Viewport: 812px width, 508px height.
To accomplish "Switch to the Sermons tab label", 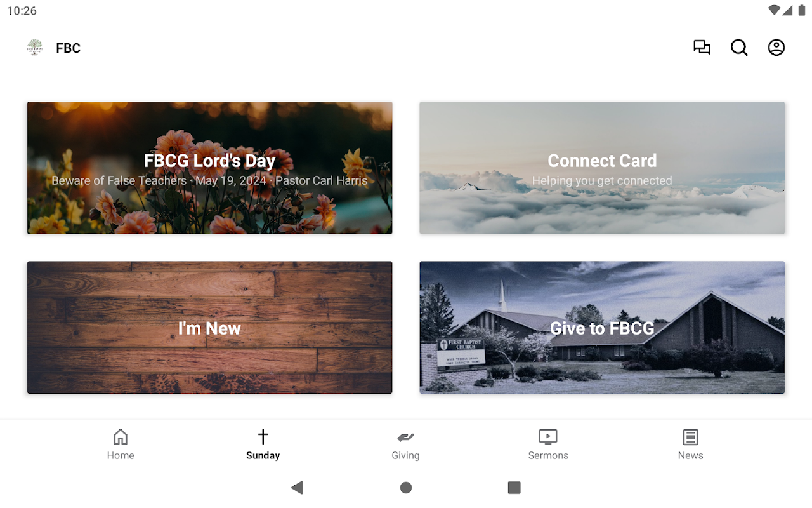I will (x=548, y=455).
